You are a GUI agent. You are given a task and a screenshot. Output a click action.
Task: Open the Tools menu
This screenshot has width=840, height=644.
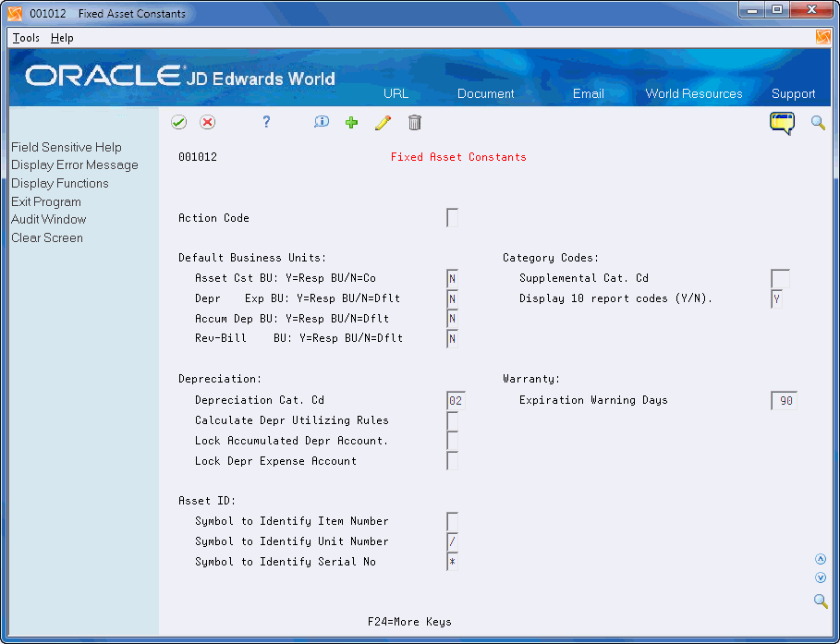tap(26, 38)
